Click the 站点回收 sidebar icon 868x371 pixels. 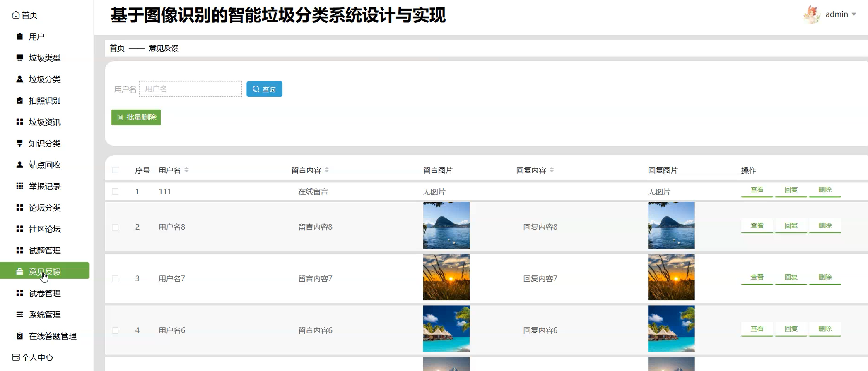click(19, 165)
